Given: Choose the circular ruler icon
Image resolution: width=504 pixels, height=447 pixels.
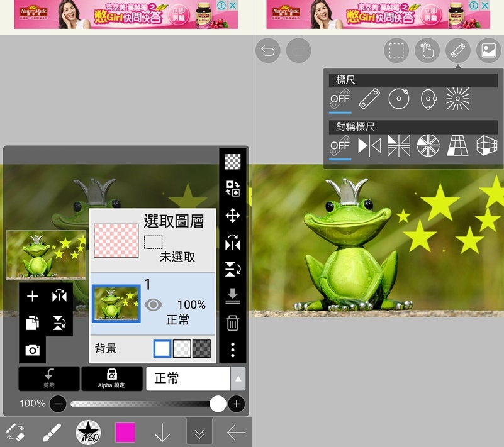Looking at the screenshot, I should 399,99.
